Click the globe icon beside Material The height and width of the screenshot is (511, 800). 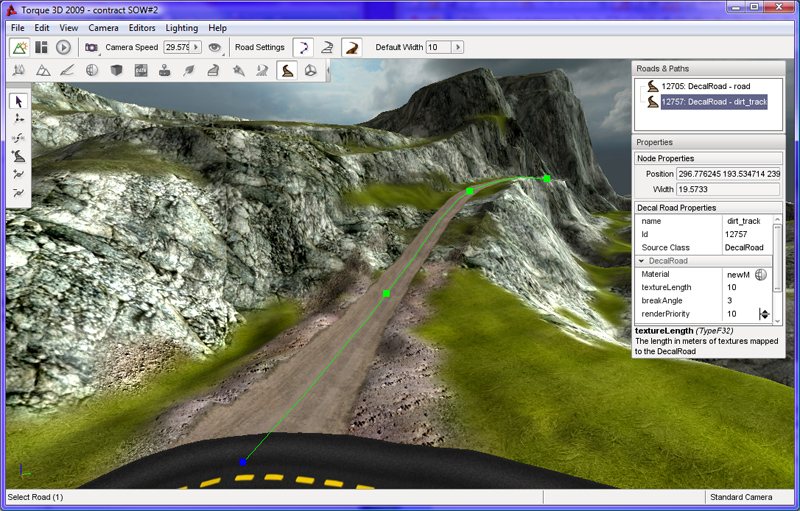pyautogui.click(x=760, y=274)
